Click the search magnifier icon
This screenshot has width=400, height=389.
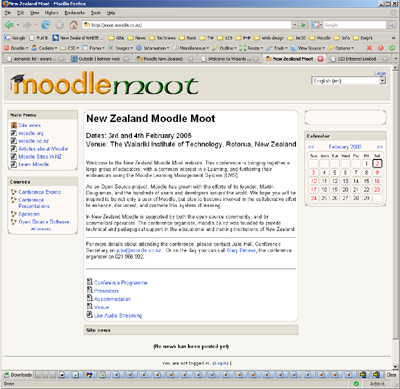click(x=391, y=25)
